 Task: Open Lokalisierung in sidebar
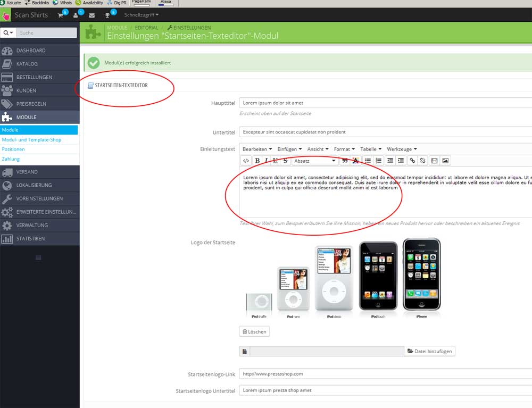pos(40,185)
